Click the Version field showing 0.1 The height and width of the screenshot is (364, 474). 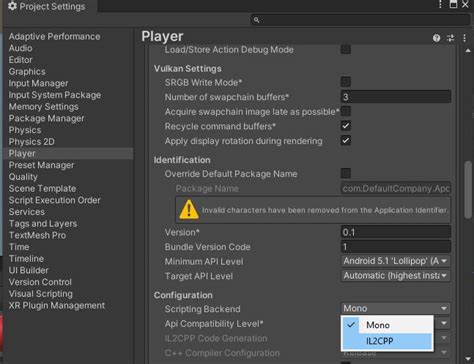coord(396,232)
